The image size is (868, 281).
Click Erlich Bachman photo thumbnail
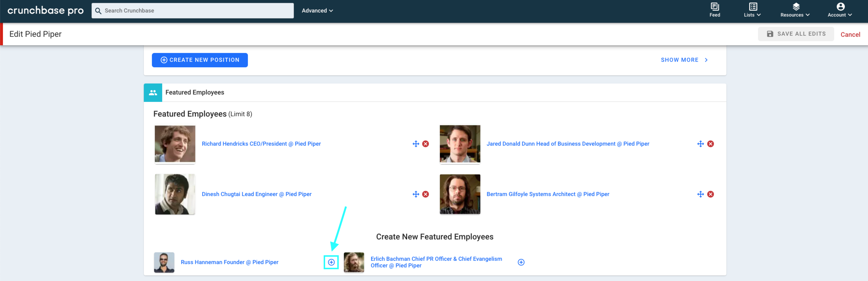click(354, 262)
